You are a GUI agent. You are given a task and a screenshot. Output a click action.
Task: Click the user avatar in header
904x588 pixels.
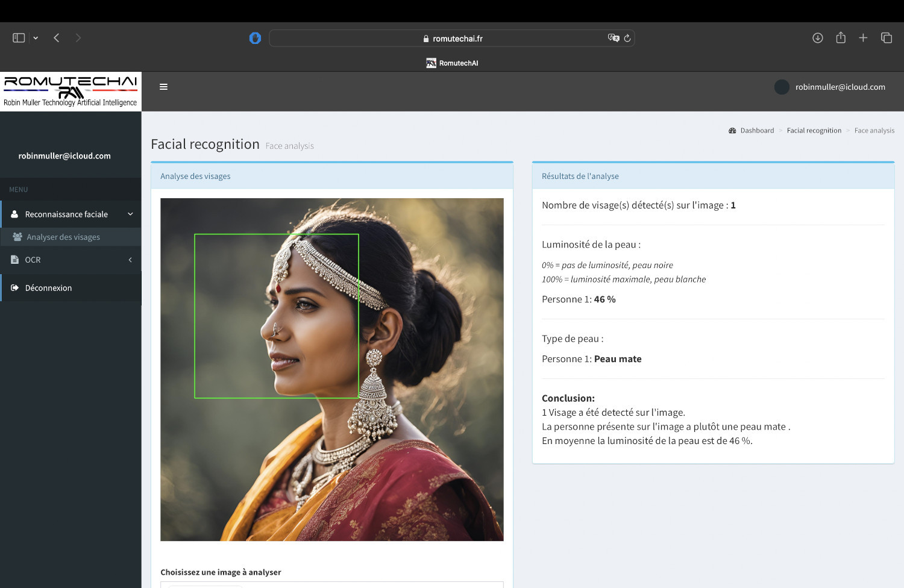[782, 87]
